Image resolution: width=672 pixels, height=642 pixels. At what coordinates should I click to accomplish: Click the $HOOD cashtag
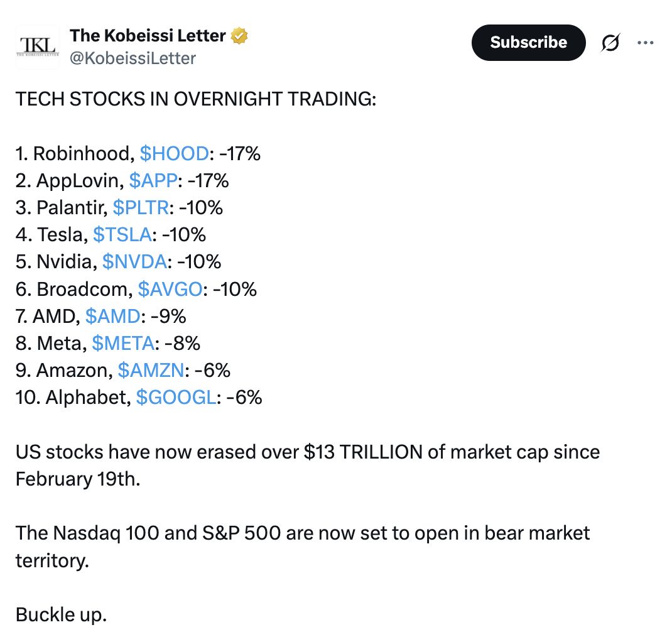(x=174, y=153)
